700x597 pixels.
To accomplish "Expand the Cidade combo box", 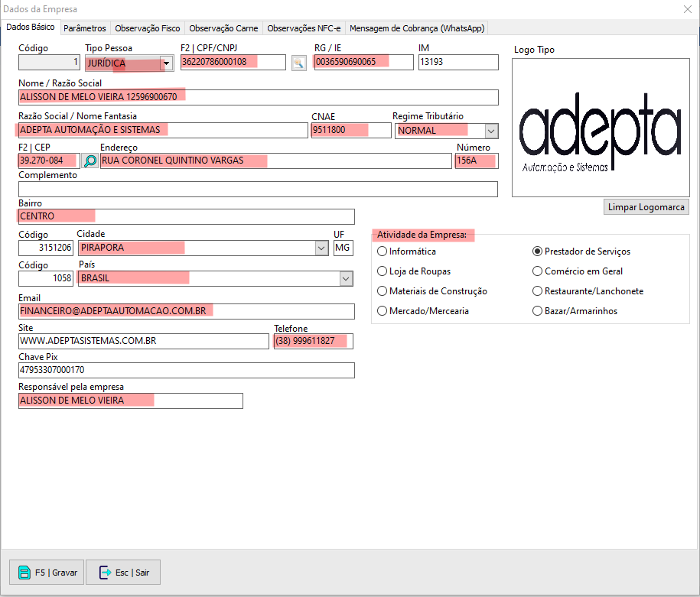I will 321,248.
